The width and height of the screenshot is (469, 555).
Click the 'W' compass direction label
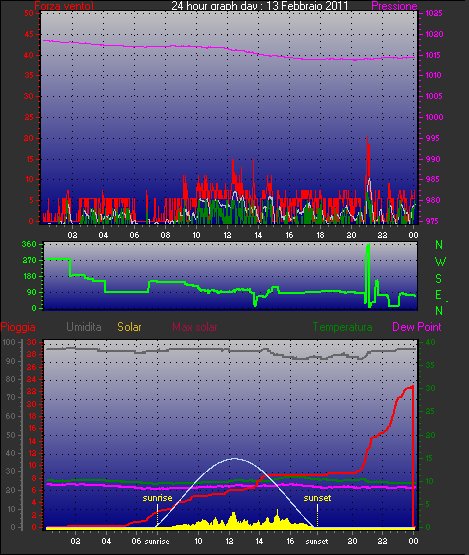coord(440,262)
